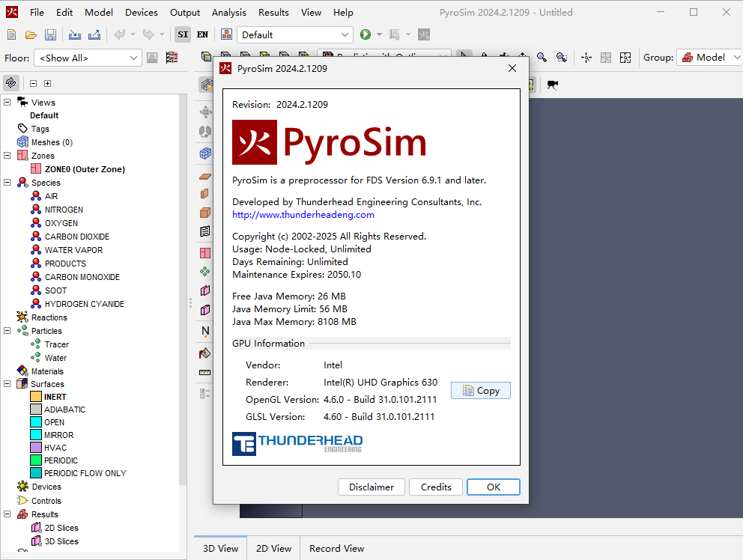Open a model file with the folder icon
The image size is (743, 560).
tap(31, 34)
